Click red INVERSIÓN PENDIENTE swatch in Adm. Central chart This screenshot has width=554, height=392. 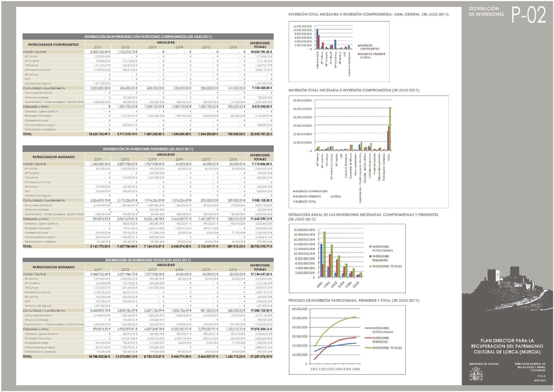pyautogui.click(x=359, y=54)
